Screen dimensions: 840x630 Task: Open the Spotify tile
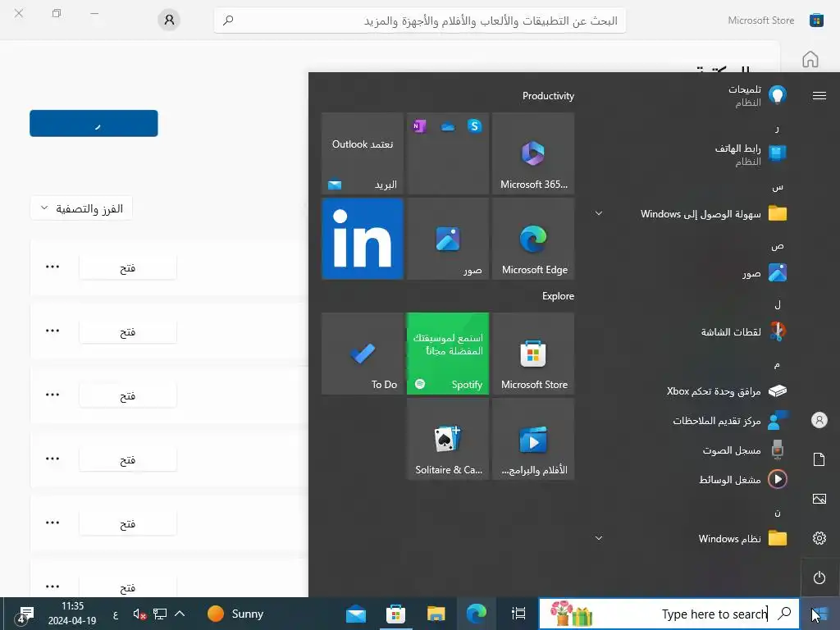448,354
